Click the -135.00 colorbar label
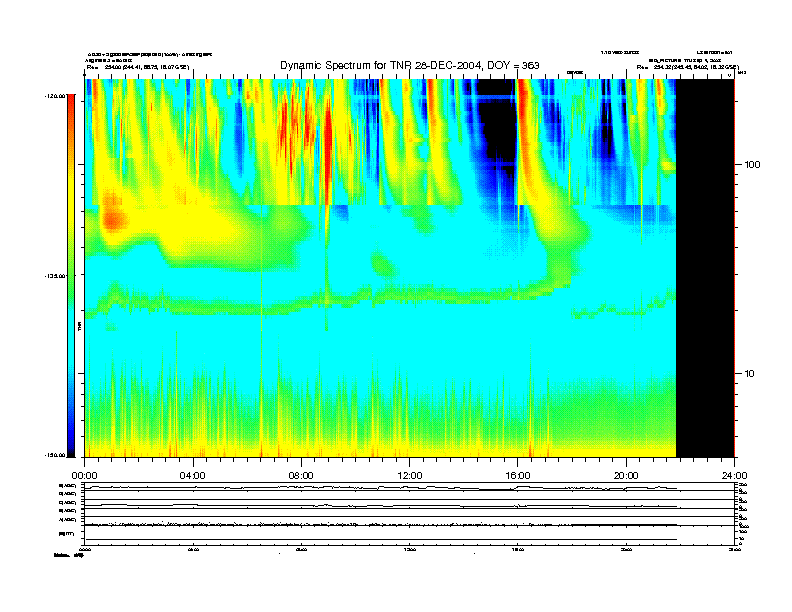Viewport: 792px width, 612px height. pyautogui.click(x=55, y=276)
